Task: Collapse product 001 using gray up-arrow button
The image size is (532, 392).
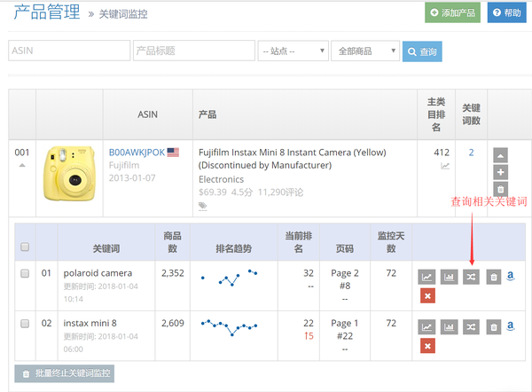Action: tap(500, 155)
